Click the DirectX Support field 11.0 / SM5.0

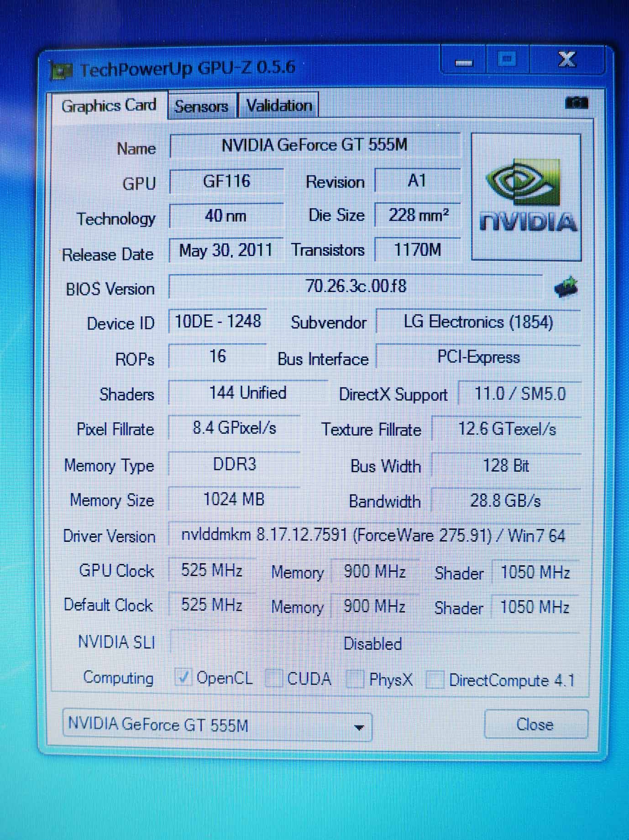pos(519,394)
